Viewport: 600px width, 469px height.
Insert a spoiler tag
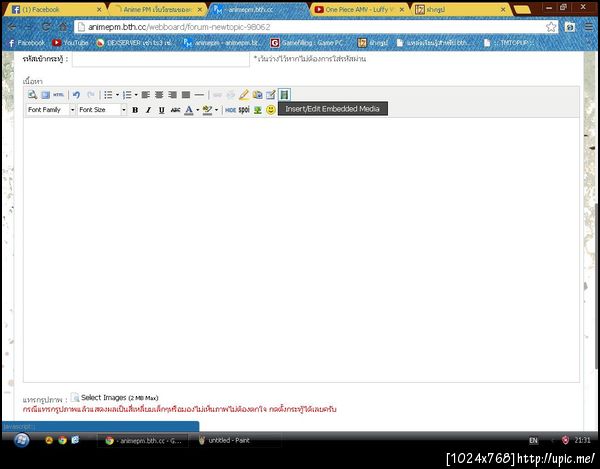(244, 110)
